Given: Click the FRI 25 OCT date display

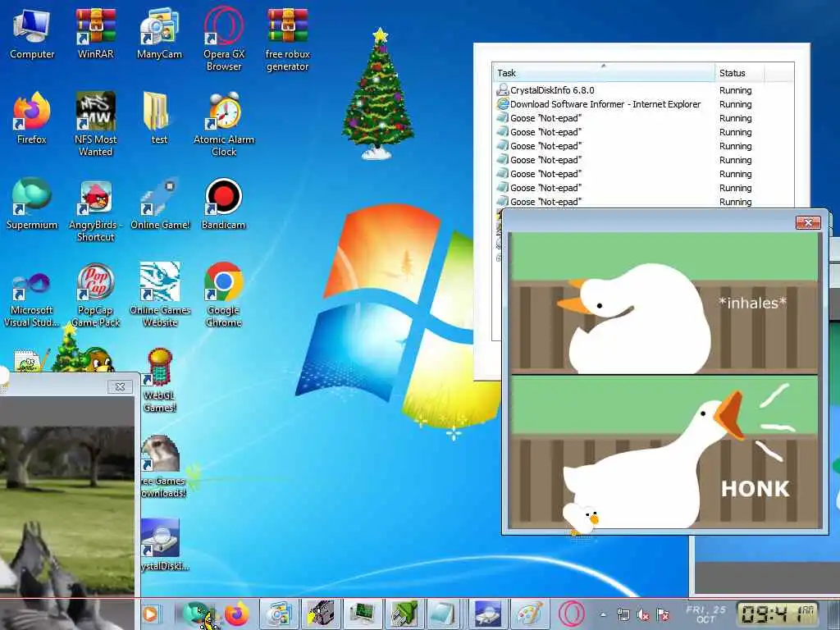Looking at the screenshot, I should (705, 614).
